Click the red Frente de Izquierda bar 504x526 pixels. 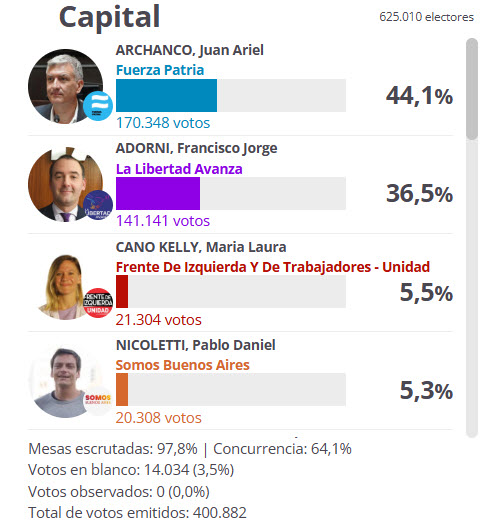[122, 292]
